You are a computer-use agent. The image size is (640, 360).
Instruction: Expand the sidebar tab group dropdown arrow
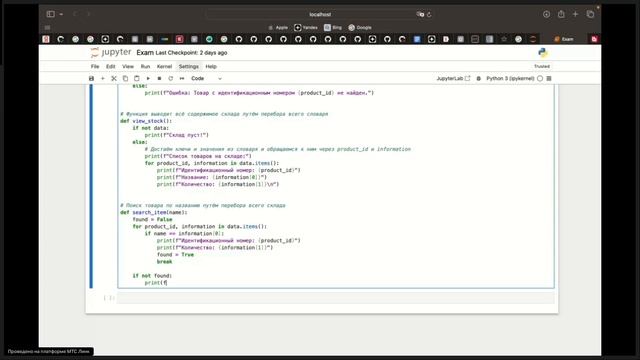[61, 14]
